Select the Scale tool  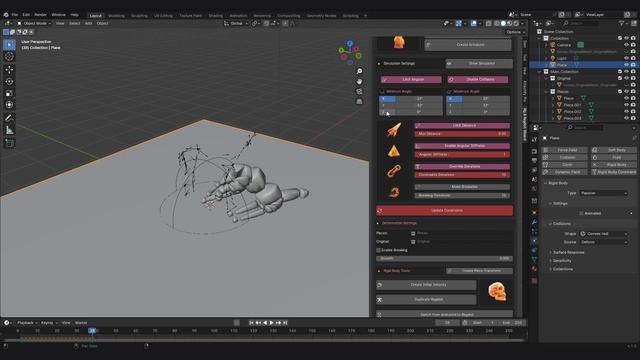[x=9, y=93]
